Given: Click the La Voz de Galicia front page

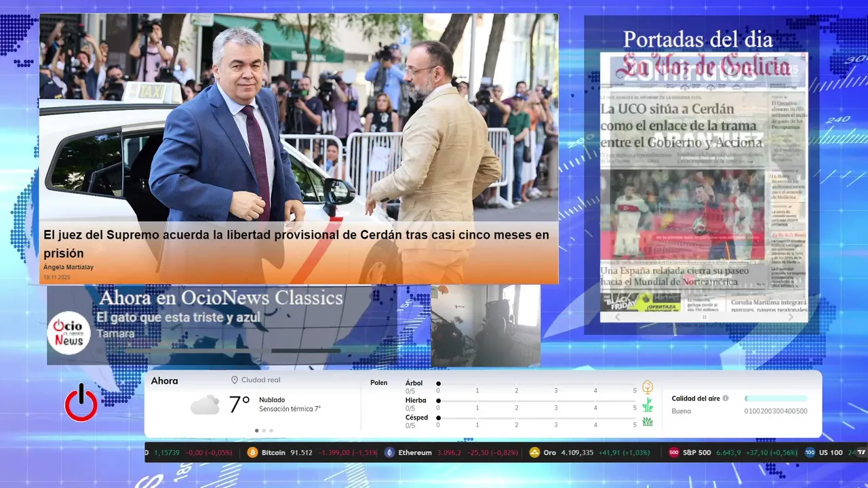Looking at the screenshot, I should pyautogui.click(x=704, y=182).
